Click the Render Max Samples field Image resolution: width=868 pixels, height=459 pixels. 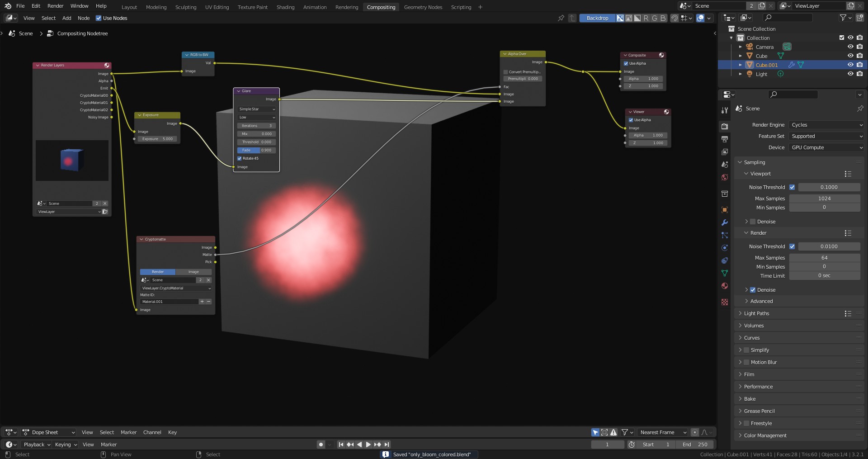pos(825,258)
